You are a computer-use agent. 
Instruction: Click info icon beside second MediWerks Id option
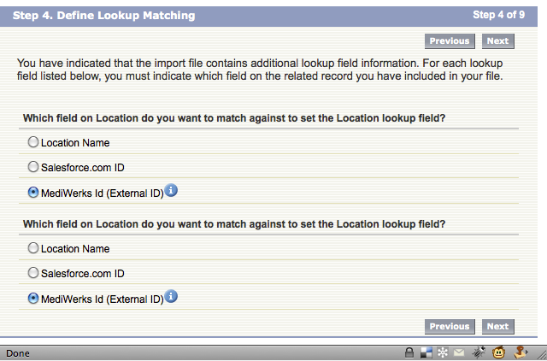point(171,296)
